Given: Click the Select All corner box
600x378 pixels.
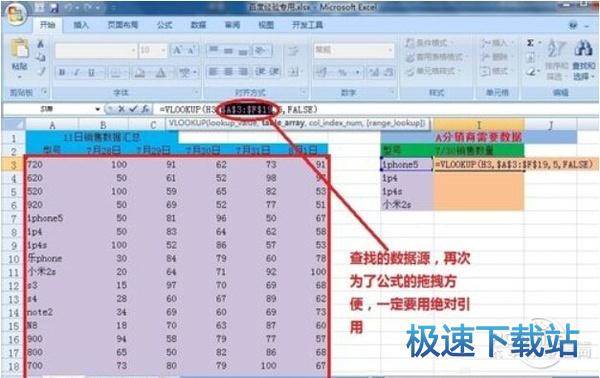Looking at the screenshot, I should [x=13, y=124].
